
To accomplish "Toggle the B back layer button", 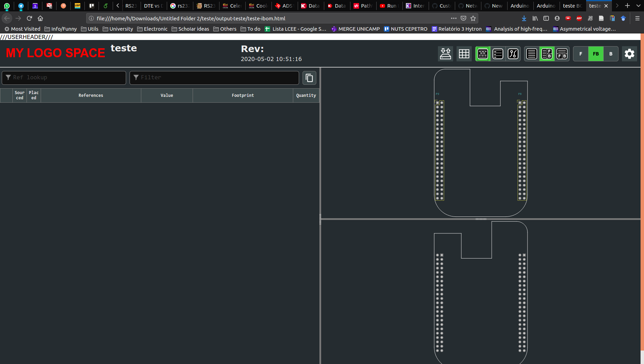I will pyautogui.click(x=611, y=54).
